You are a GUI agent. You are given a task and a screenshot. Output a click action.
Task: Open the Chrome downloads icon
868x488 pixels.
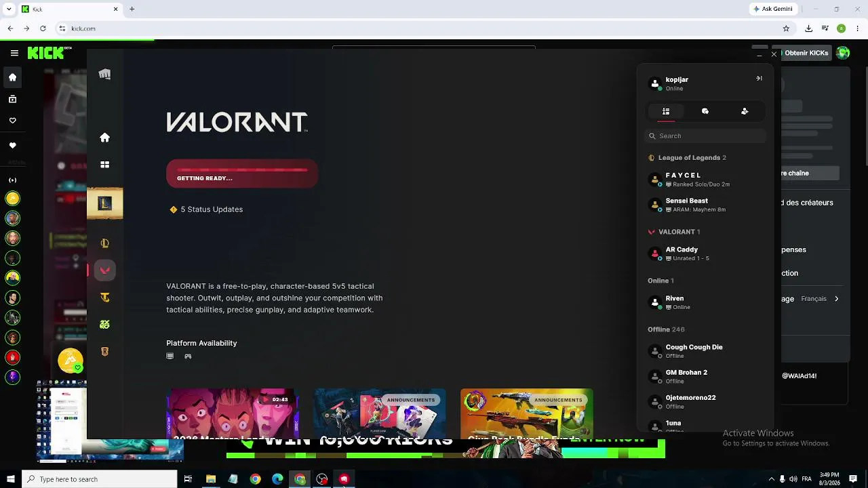coord(808,28)
